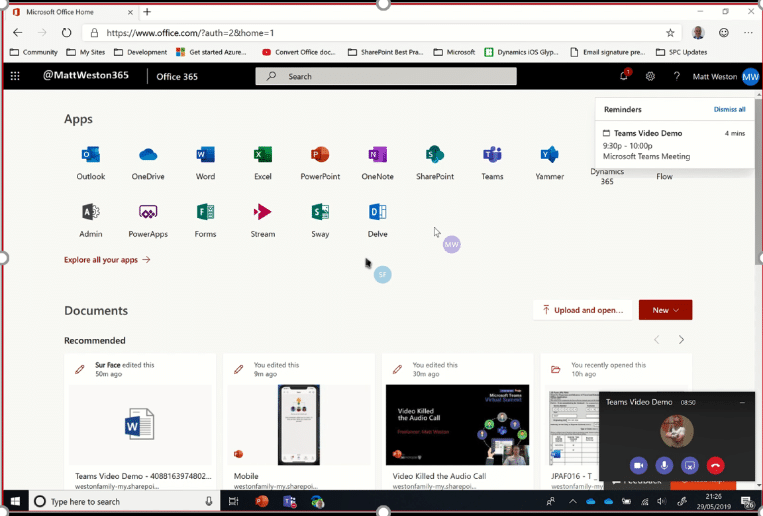Open the Community bookmarks folder
763x516 pixels.
coord(34,52)
